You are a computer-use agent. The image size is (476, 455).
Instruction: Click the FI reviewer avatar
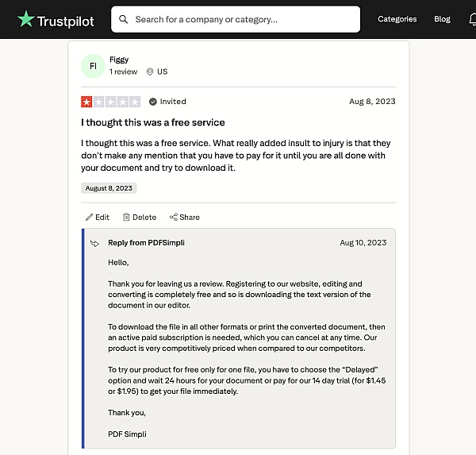[x=93, y=66]
